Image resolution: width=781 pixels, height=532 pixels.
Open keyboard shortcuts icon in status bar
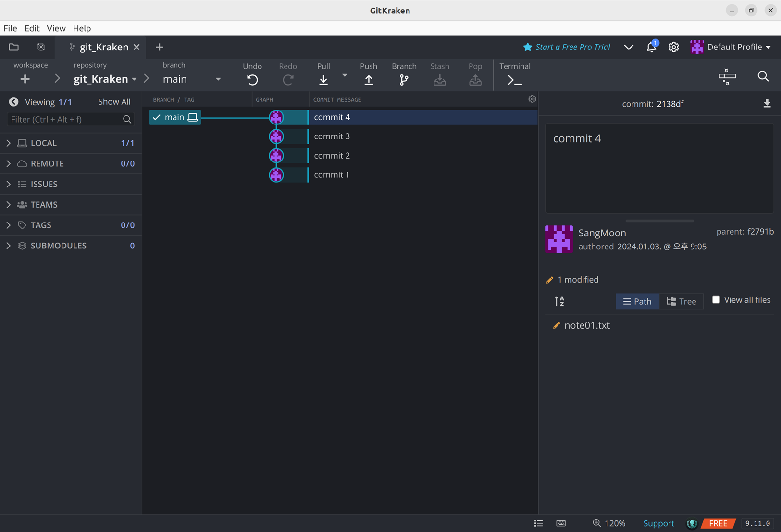point(561,523)
